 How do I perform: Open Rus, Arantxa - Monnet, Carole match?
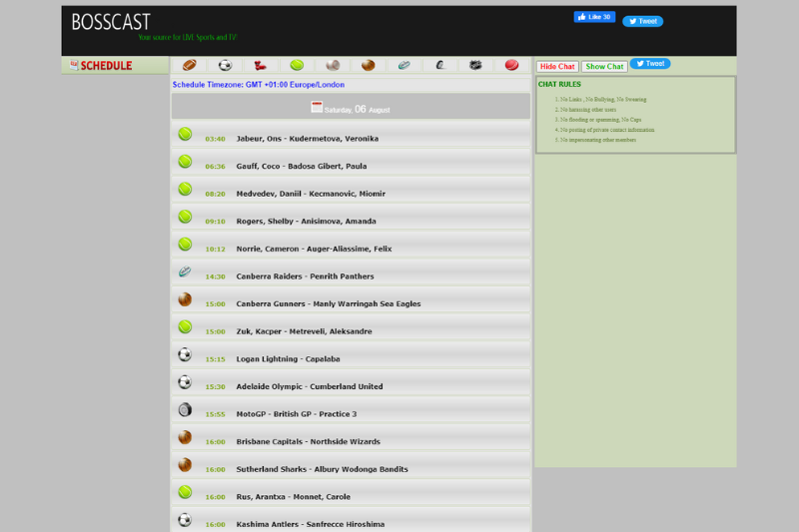(x=293, y=496)
